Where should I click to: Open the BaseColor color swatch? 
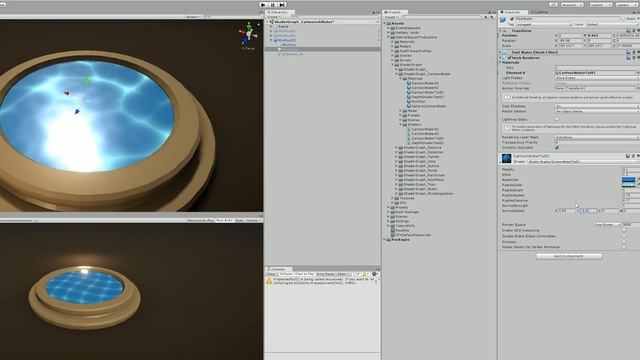click(x=629, y=180)
